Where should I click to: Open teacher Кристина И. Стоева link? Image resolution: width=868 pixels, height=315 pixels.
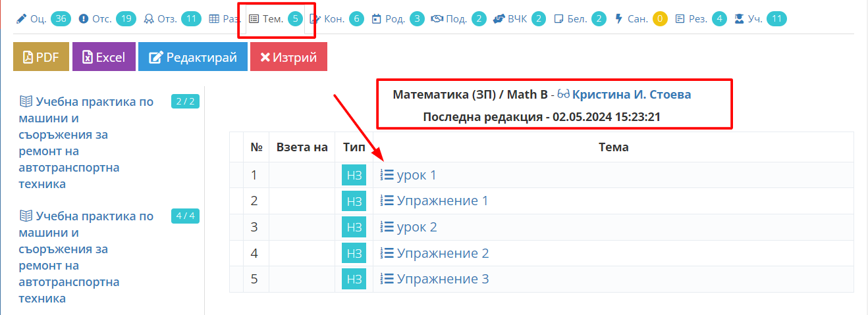[x=632, y=95]
